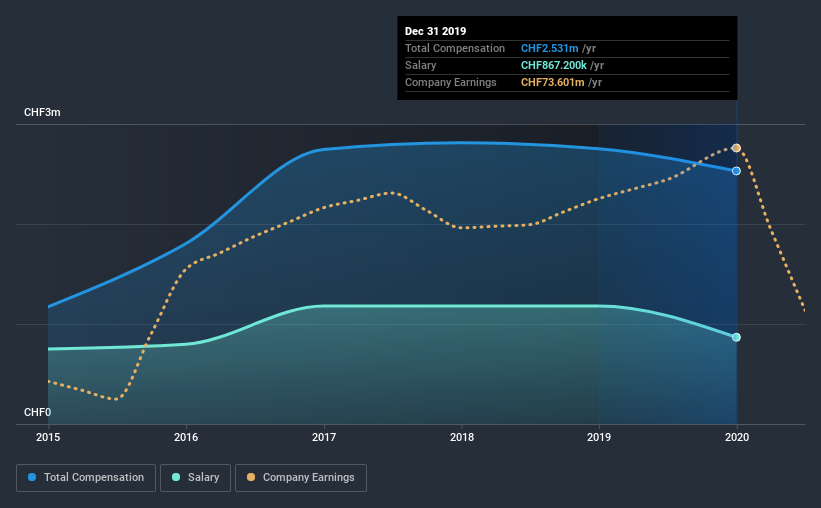
Task: Click the blue Total Compensation data point marker
Action: coord(736,171)
